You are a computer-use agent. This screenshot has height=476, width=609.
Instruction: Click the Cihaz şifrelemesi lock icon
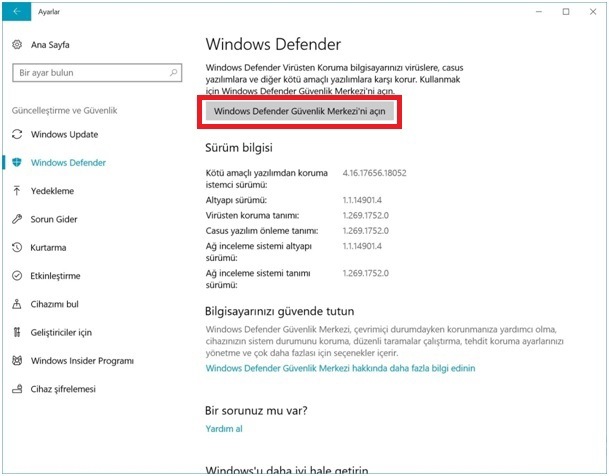click(17, 389)
